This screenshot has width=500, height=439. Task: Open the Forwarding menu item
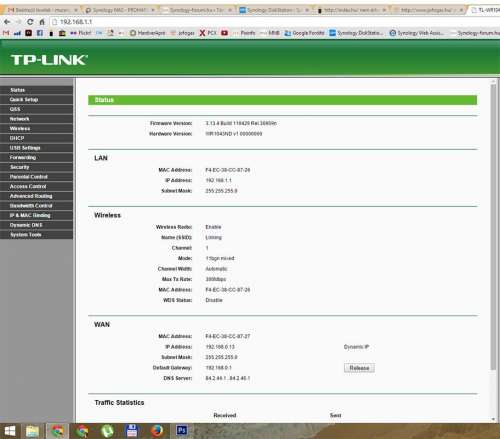click(37, 157)
